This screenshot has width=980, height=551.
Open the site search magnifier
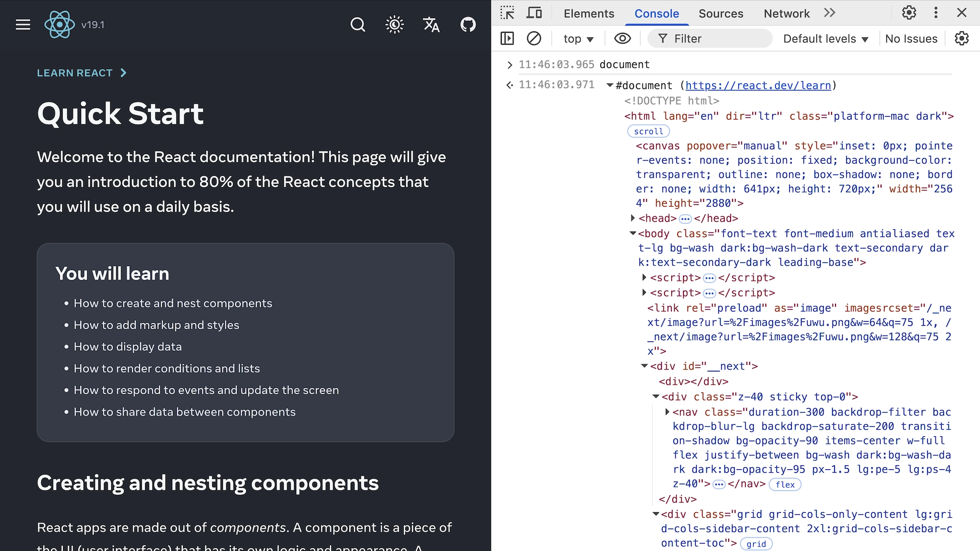coord(358,24)
